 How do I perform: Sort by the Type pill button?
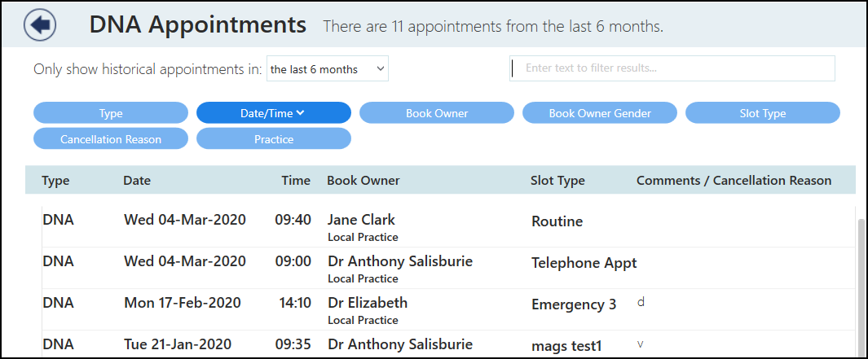pyautogui.click(x=111, y=113)
